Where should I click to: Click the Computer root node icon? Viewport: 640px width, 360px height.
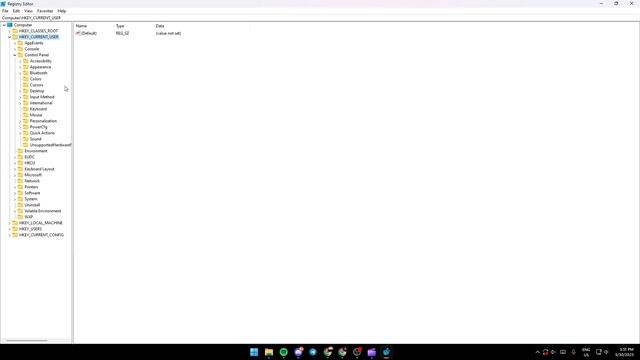point(10,25)
